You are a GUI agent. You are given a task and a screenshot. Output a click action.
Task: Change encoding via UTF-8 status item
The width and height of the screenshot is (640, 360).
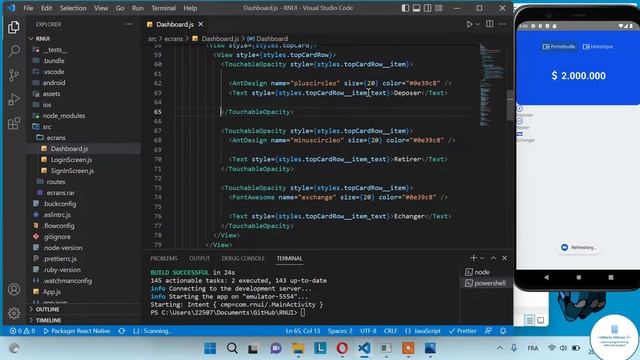click(368, 331)
